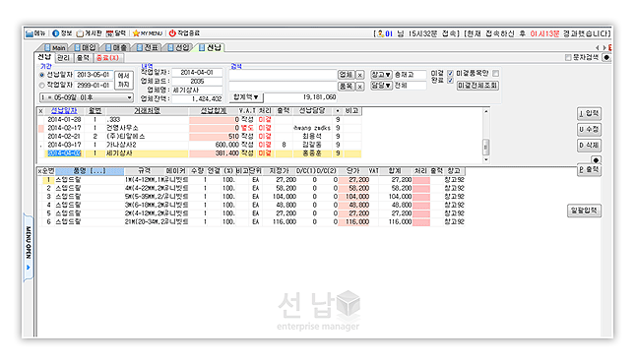Select the 작업일자 radio button
Image resolution: width=635 pixels, height=364 pixels.
point(41,86)
